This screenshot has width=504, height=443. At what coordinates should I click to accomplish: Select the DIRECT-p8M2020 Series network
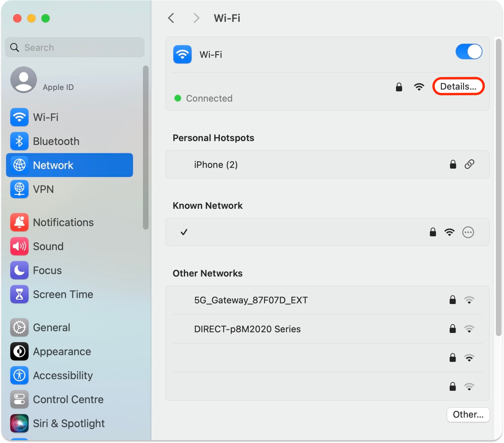tap(247, 329)
